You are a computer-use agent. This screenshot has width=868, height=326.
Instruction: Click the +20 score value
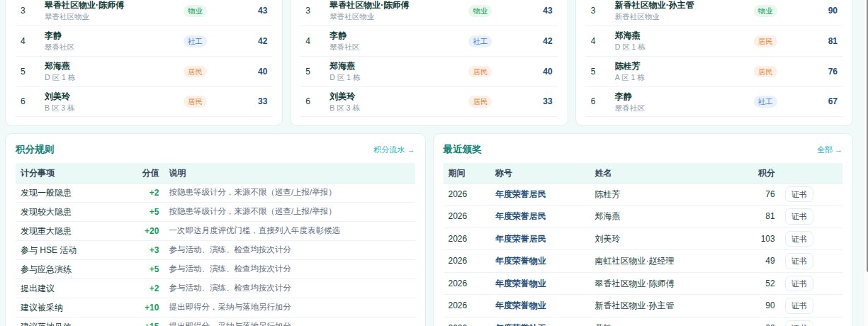[x=152, y=231]
